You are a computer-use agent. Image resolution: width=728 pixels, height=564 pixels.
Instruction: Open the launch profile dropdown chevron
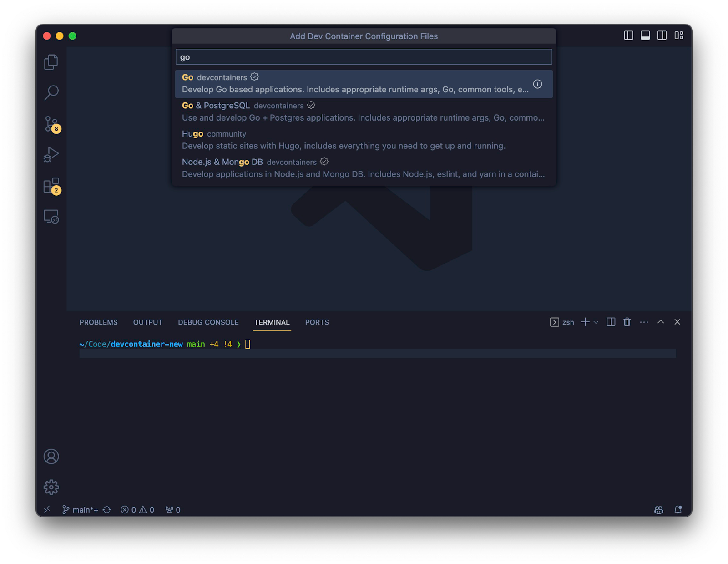[596, 322]
